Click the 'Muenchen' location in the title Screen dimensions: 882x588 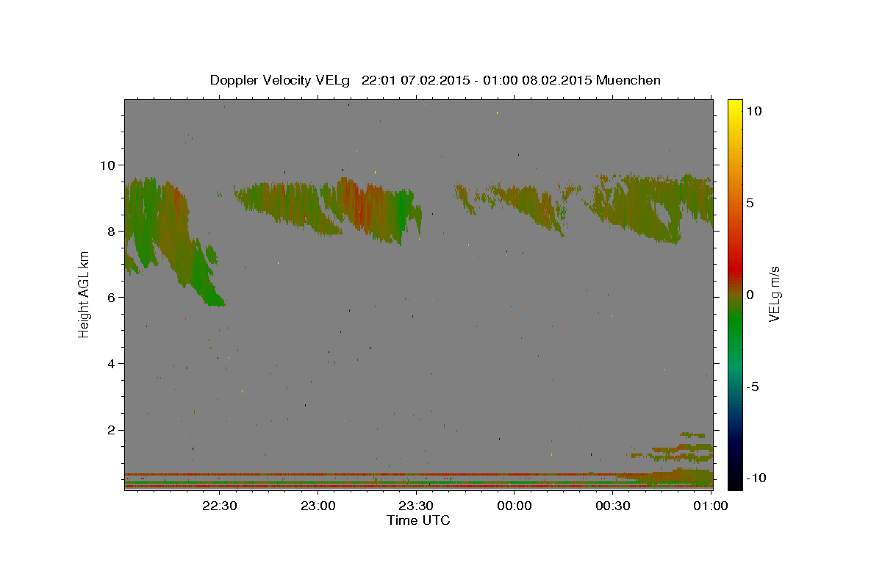pyautogui.click(x=628, y=80)
